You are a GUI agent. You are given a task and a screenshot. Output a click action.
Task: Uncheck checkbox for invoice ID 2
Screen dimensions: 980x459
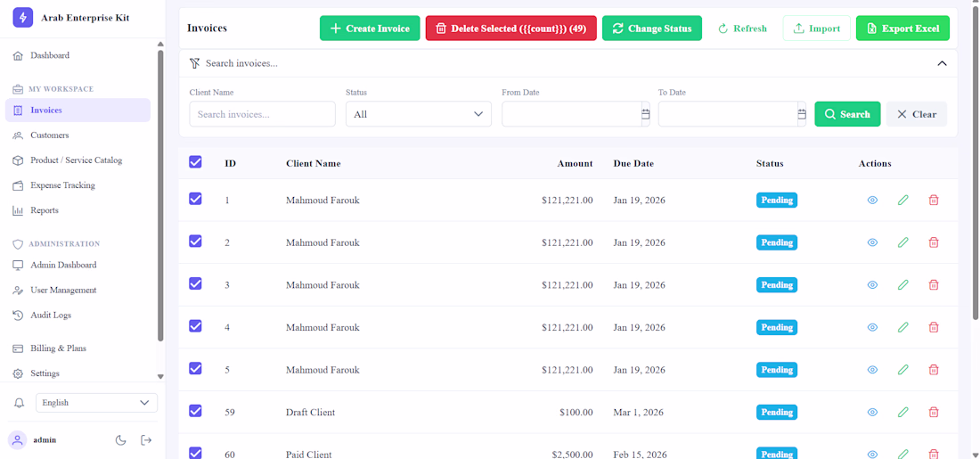[195, 242]
